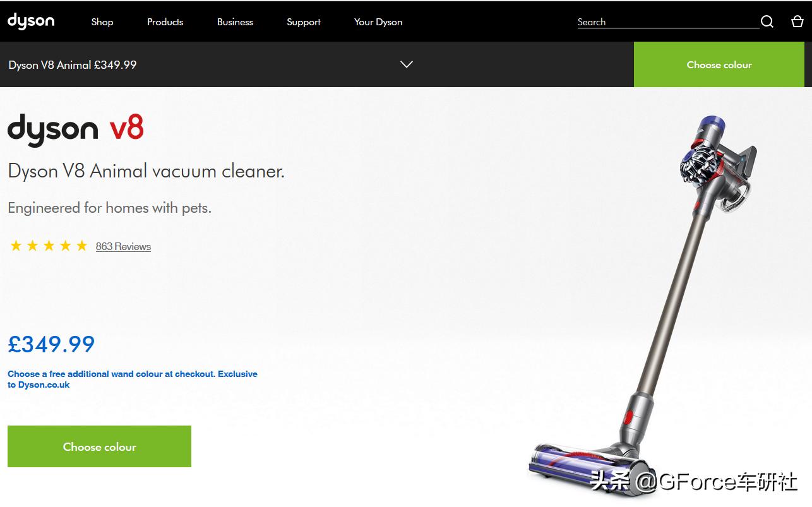Click the Dyson logo in header
Viewport: 812px width, 507px height.
(x=31, y=21)
